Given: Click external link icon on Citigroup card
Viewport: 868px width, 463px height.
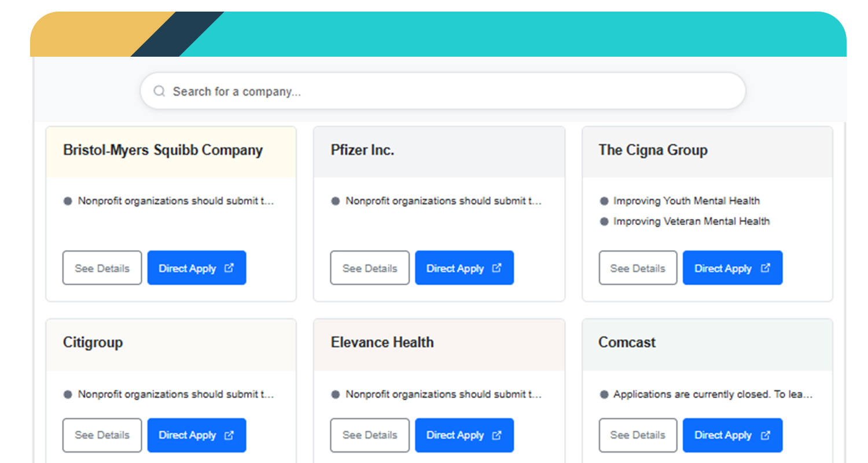Looking at the screenshot, I should (229, 435).
